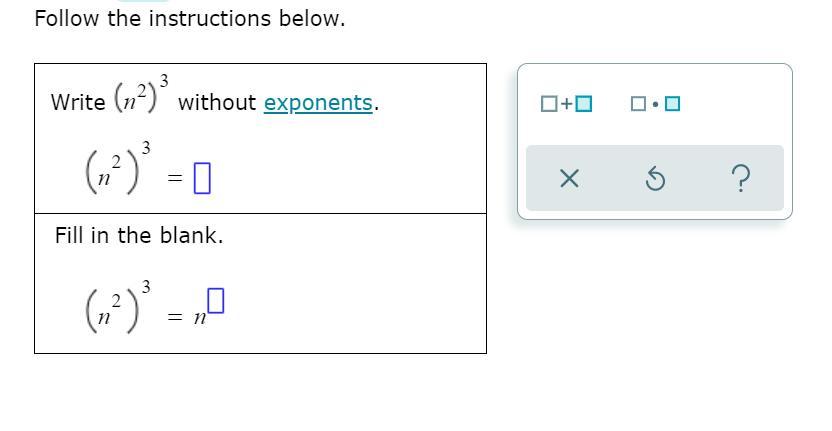Click the word 'Write' in the prompt

coord(77,103)
